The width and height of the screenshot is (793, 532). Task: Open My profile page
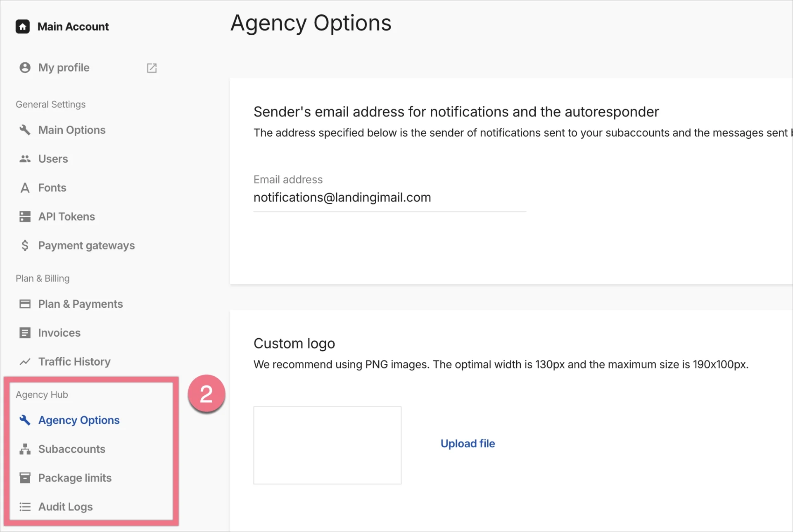click(64, 68)
